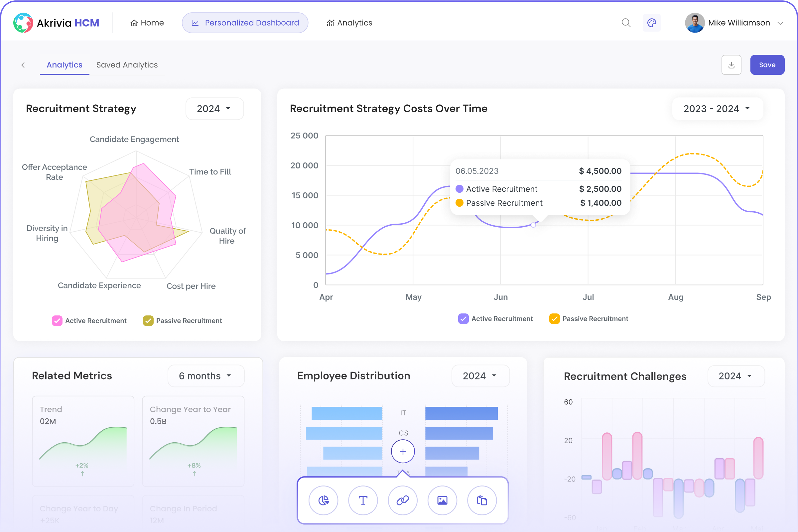
Task: Toggle the radar chart's Passive Recruitment checkbox
Action: tap(148, 321)
